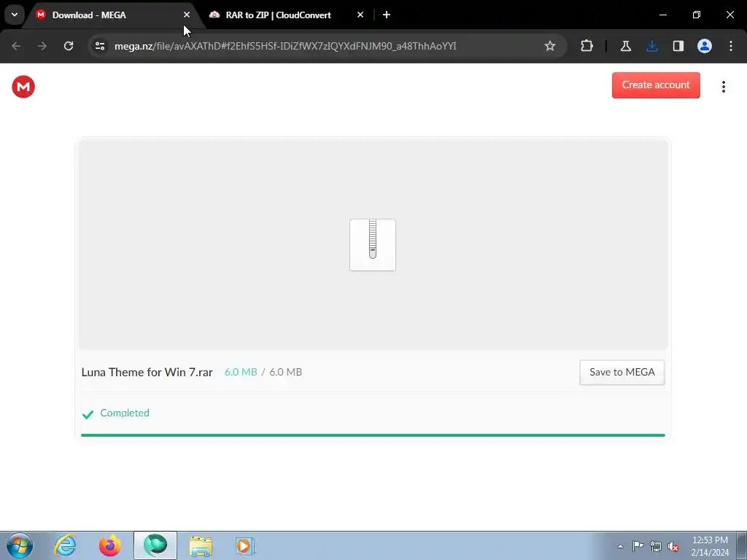Click the Show desktop strip
The image size is (747, 560).
tap(742, 545)
